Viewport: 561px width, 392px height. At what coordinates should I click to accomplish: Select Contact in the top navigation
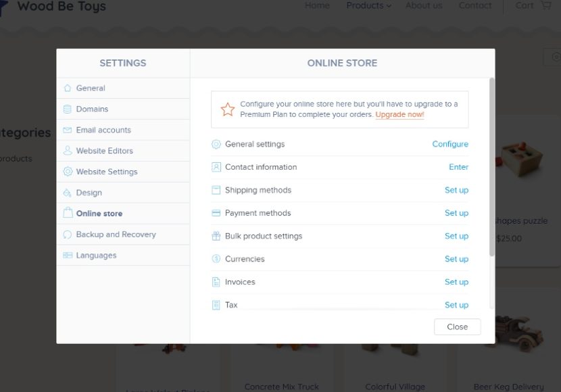tap(475, 5)
